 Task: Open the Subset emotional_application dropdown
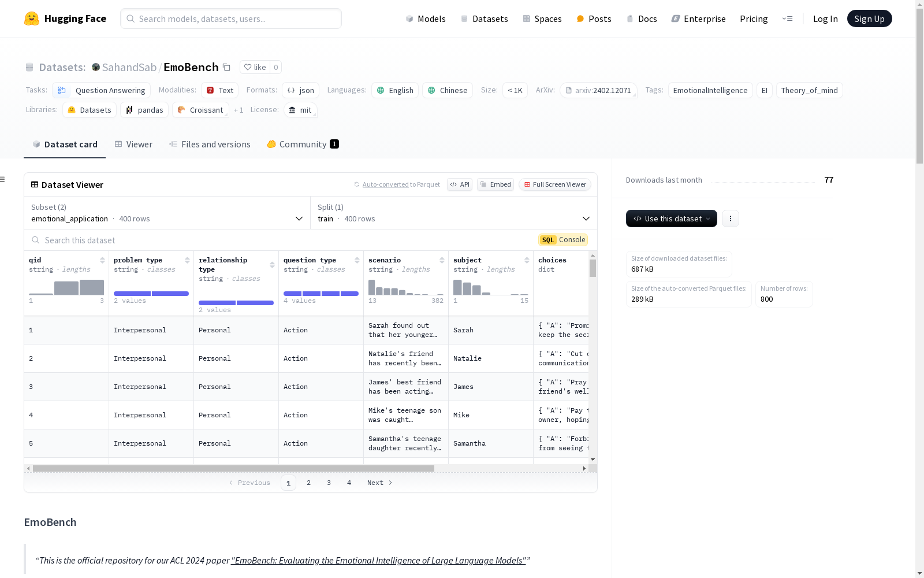point(167,213)
